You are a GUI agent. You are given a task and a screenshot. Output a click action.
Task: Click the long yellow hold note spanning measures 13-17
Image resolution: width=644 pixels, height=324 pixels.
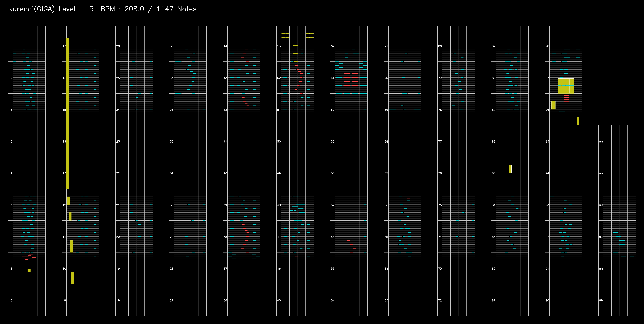click(x=68, y=113)
